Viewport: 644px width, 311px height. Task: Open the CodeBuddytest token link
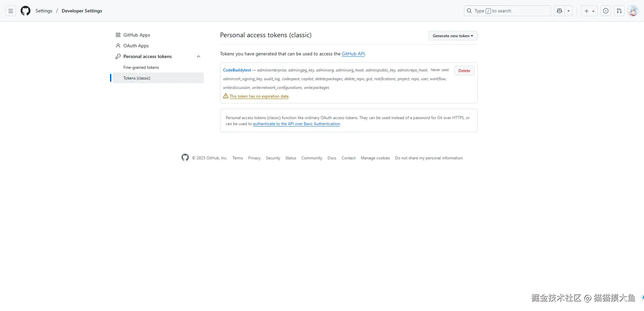[237, 70]
